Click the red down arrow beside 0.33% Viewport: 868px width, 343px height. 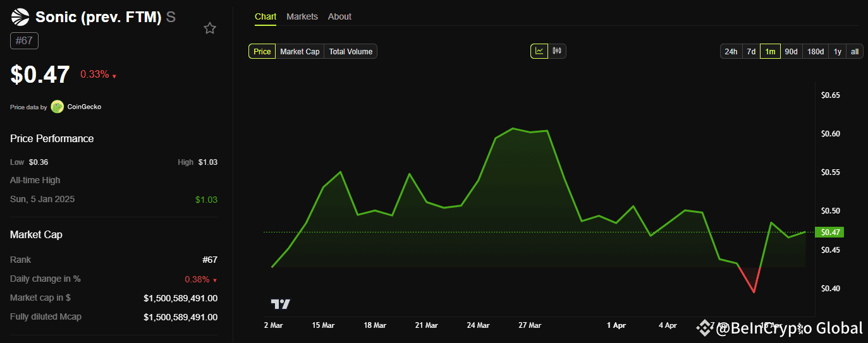pos(114,76)
